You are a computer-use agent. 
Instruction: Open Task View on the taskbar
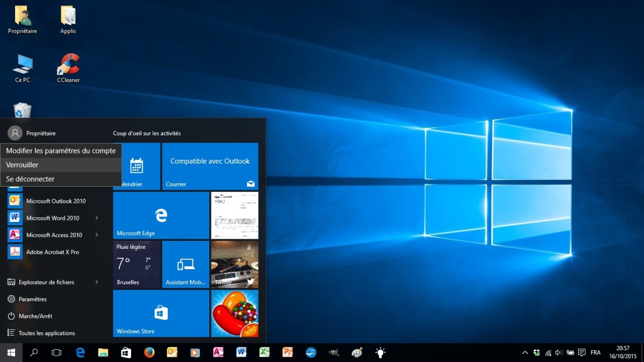click(56, 352)
